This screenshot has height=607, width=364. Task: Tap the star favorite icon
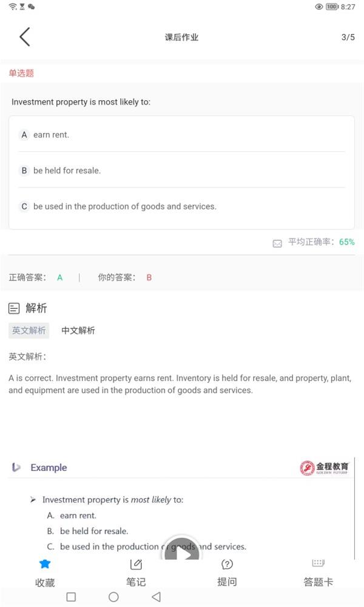(45, 564)
